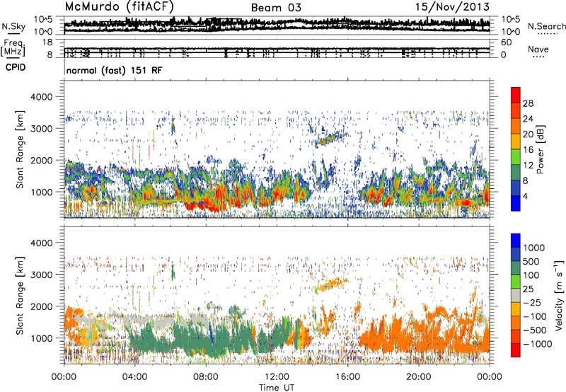Click the '16:00' time axis label
The height and width of the screenshot is (392, 566).
click(x=347, y=377)
